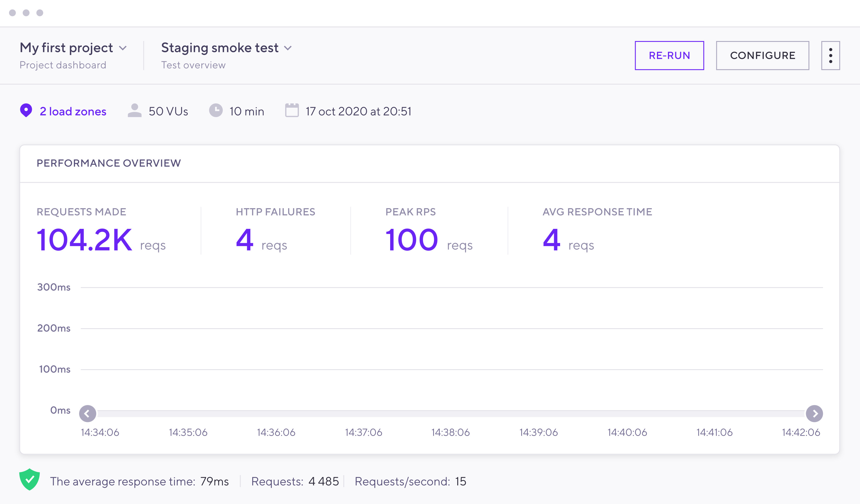Open the three-dot more options menu
Viewport: 860px width, 504px height.
click(830, 56)
